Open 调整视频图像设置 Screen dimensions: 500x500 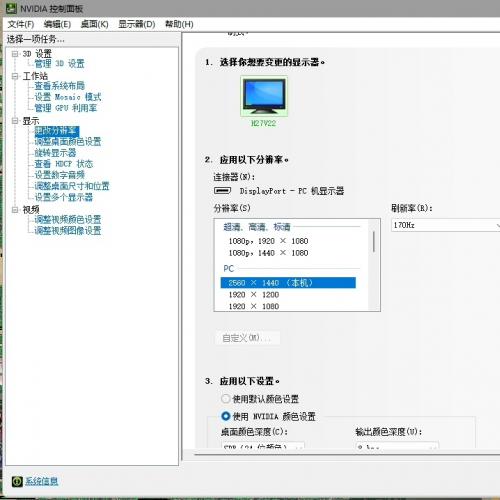point(68,231)
